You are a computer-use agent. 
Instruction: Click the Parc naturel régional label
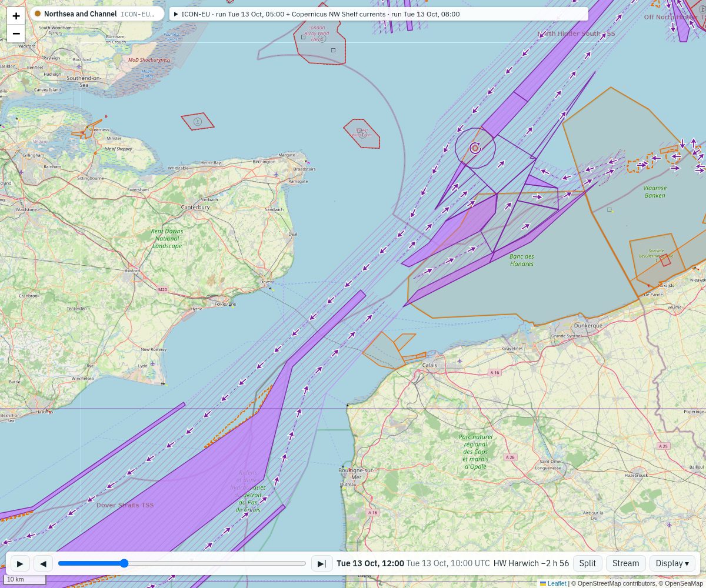pos(476,452)
